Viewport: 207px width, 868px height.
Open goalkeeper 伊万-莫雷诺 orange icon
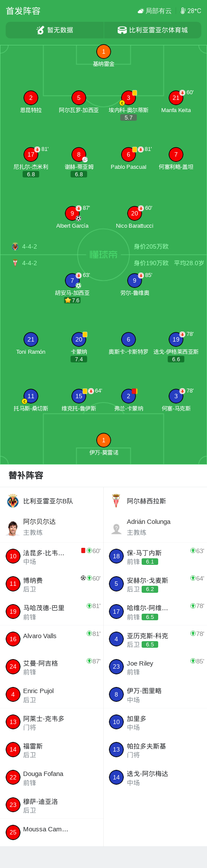(x=103, y=440)
